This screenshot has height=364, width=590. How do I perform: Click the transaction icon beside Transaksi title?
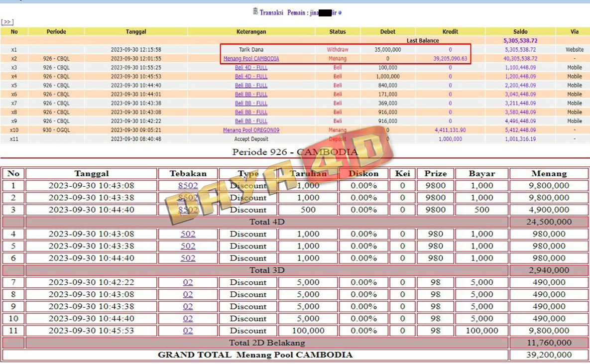tap(255, 12)
